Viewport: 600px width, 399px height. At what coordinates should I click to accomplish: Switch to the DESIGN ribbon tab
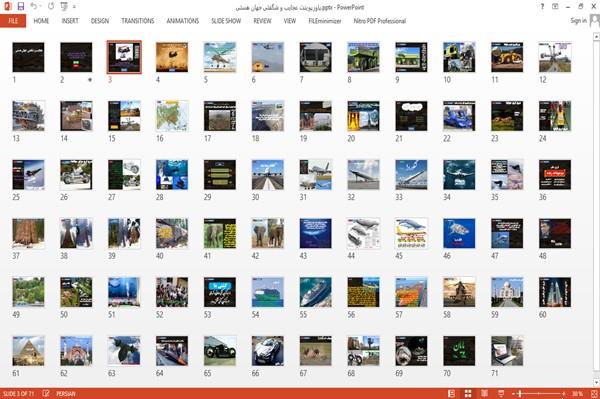(x=100, y=21)
